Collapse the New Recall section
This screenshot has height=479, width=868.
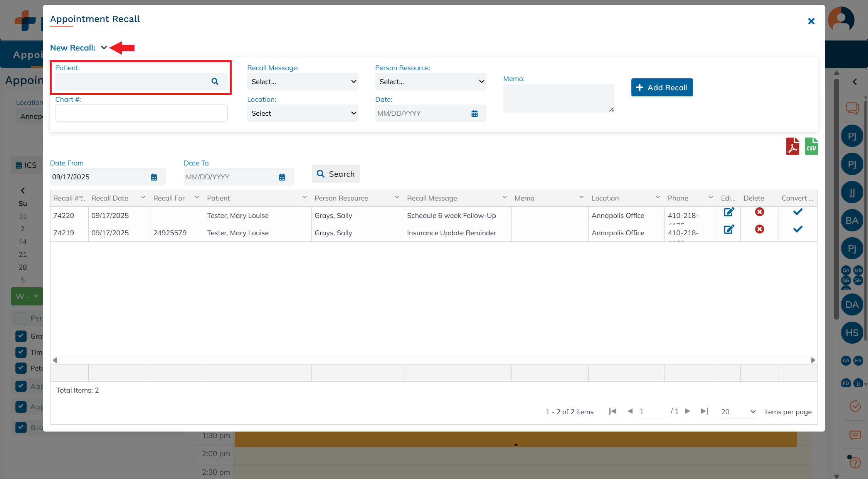[104, 48]
